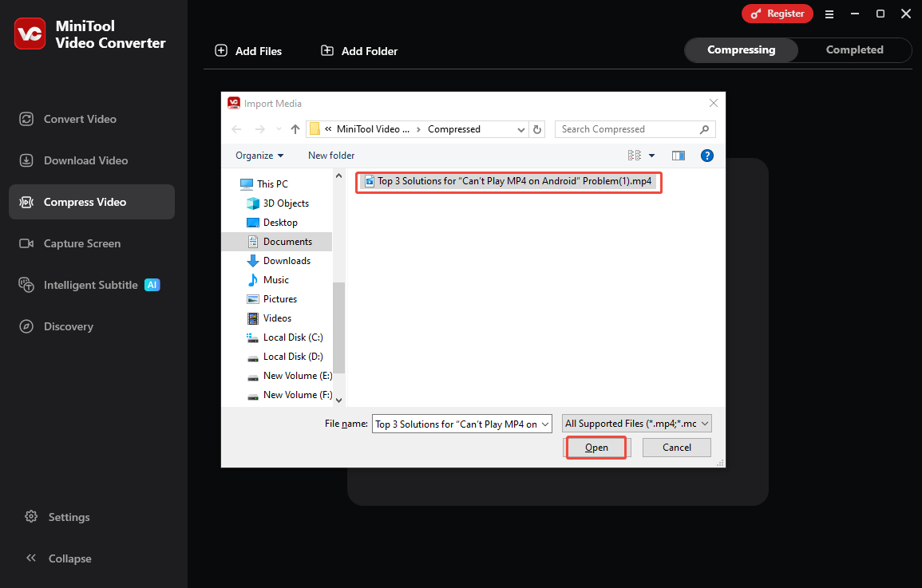Select Download Video in the sidebar
The height and width of the screenshot is (588, 922).
(x=85, y=160)
